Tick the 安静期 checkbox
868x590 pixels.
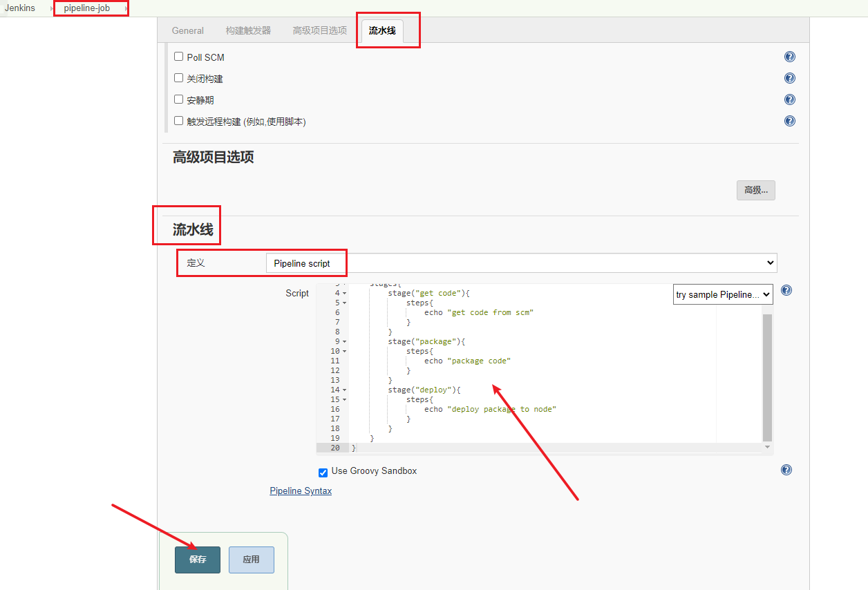(178, 99)
